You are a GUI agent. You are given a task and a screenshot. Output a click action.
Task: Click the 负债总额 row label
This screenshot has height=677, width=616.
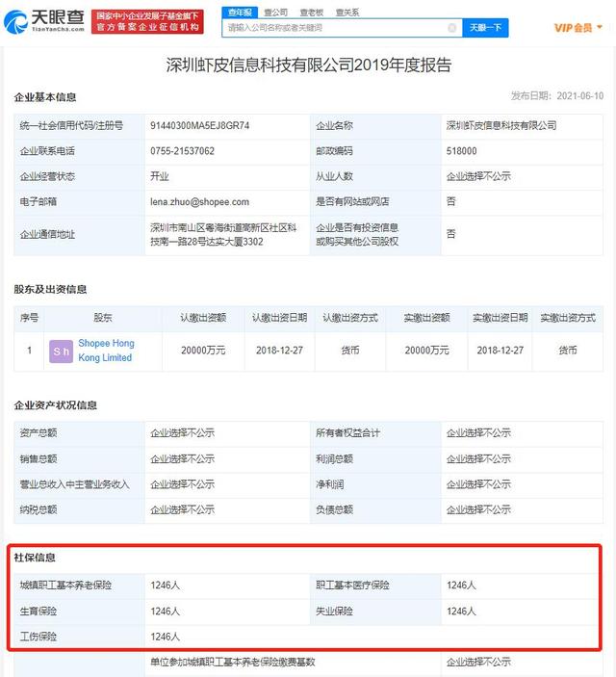[x=334, y=509]
